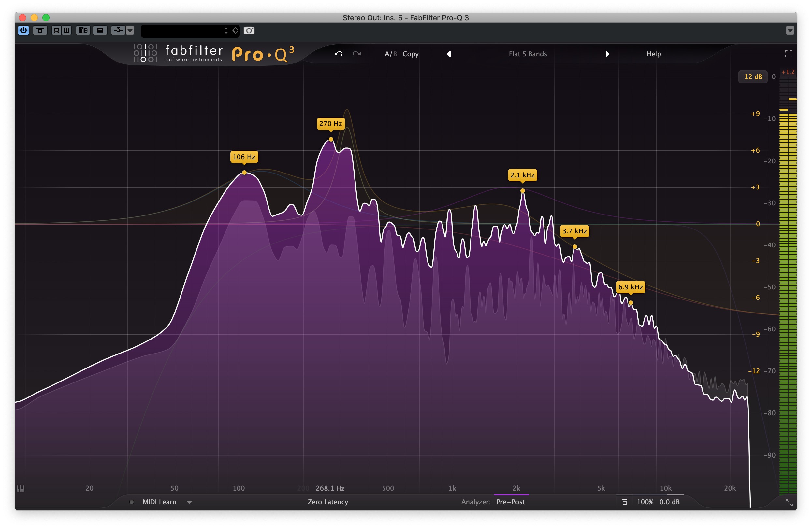This screenshot has height=528, width=812.
Task: Toggle the plugin power button
Action: [x=23, y=31]
